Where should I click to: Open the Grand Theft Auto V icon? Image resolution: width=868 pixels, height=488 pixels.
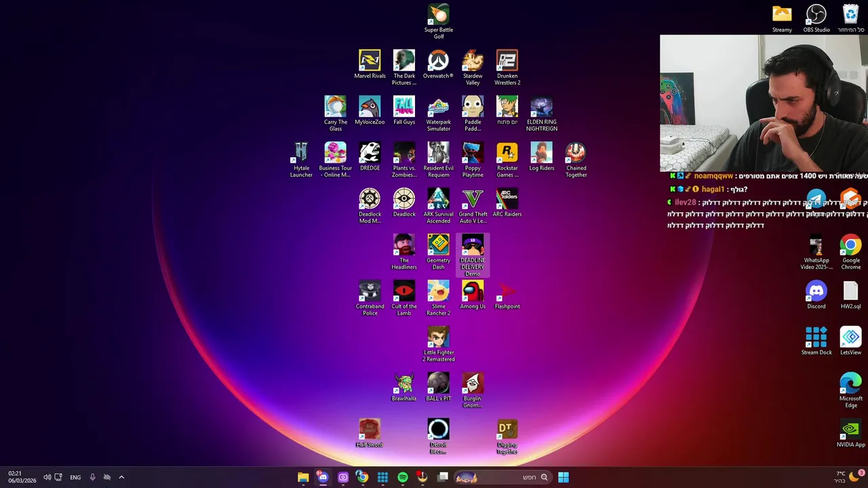pos(473,206)
